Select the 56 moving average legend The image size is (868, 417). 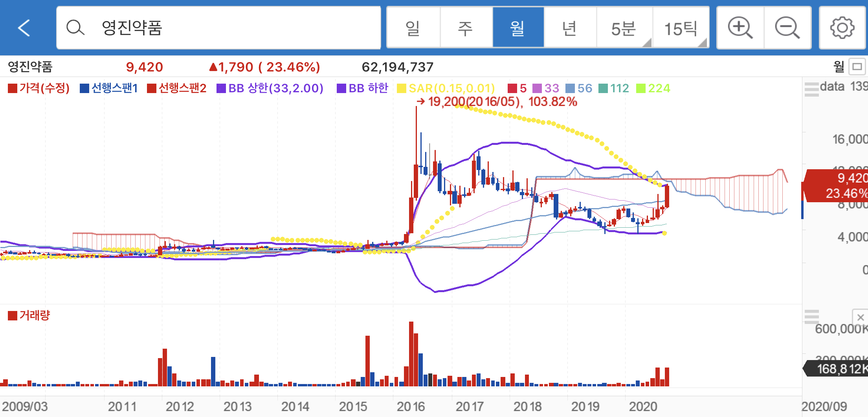click(579, 88)
